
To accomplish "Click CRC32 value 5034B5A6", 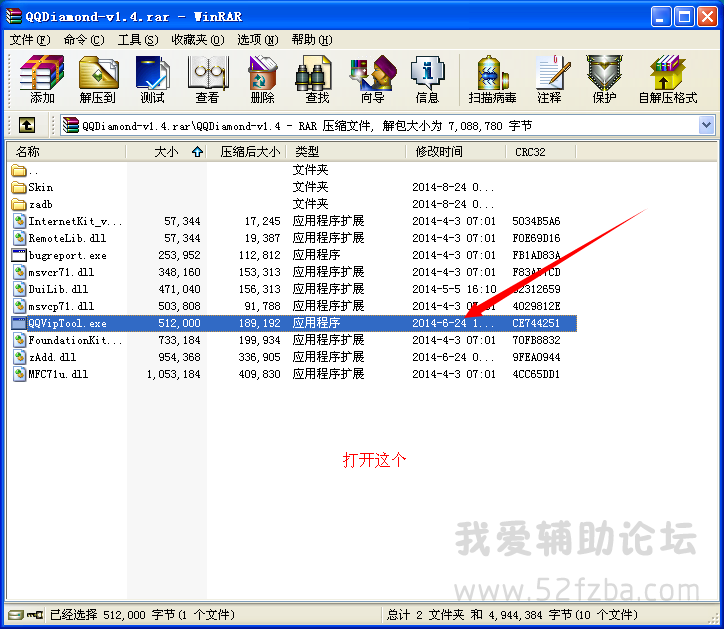I will pyautogui.click(x=536, y=221).
